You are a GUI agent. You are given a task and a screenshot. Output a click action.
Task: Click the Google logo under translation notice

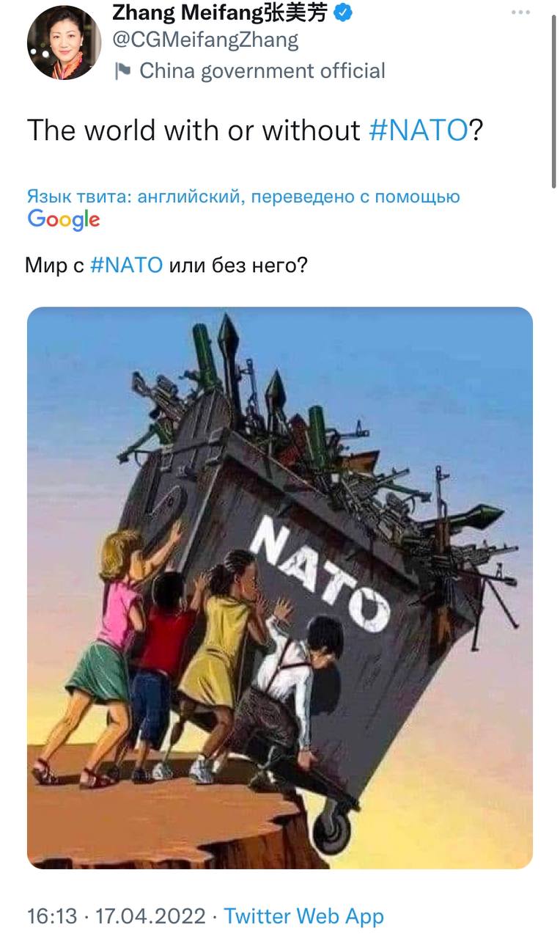pyautogui.click(x=64, y=219)
